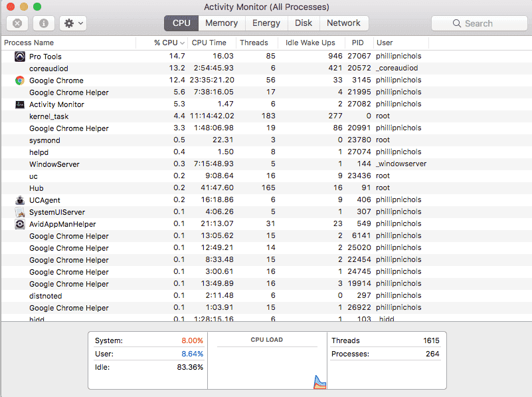
Task: Select the uc process row
Action: [x=267, y=176]
